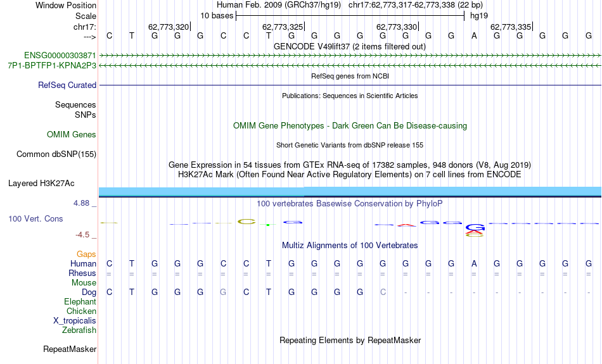
Task: Open the H3K27Ac Mark ENCODE track title
Action: pyautogui.click(x=350, y=175)
